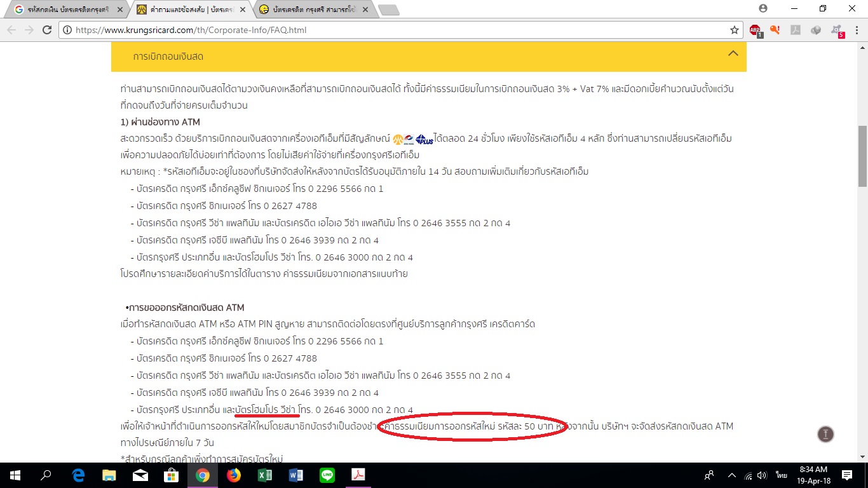Click the การเบิกถอนเงินสด yellow header title

pyautogui.click(x=168, y=57)
